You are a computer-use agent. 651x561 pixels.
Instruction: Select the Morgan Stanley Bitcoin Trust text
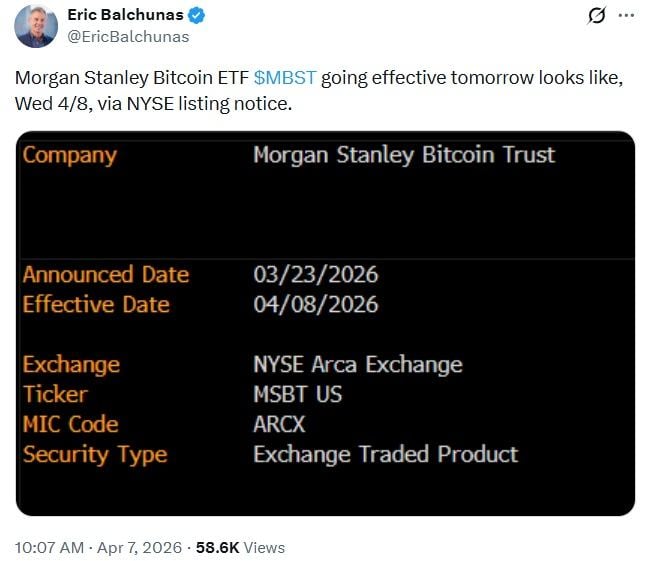point(403,155)
